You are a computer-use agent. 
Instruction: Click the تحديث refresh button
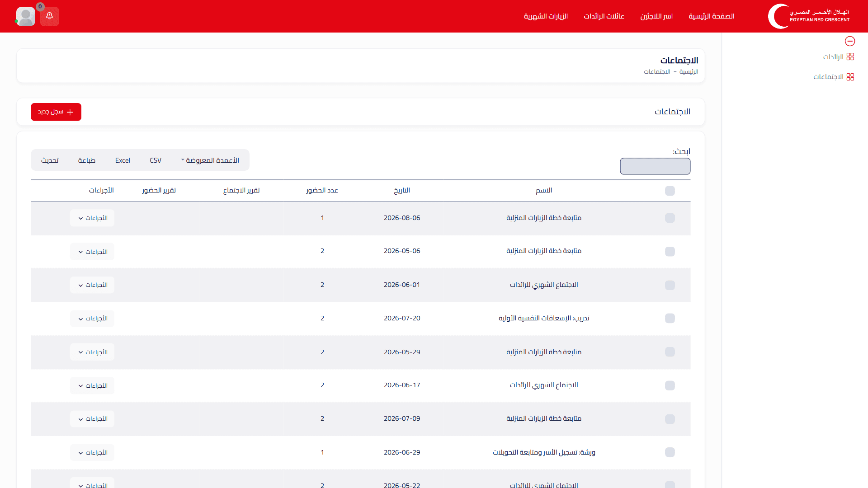pos(50,160)
